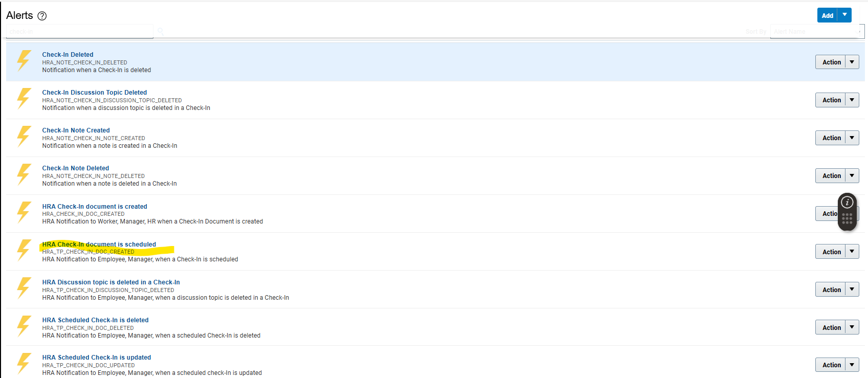The height and width of the screenshot is (378, 868).
Task: Click the lightning icon for Check-In Deleted
Action: [x=24, y=61]
